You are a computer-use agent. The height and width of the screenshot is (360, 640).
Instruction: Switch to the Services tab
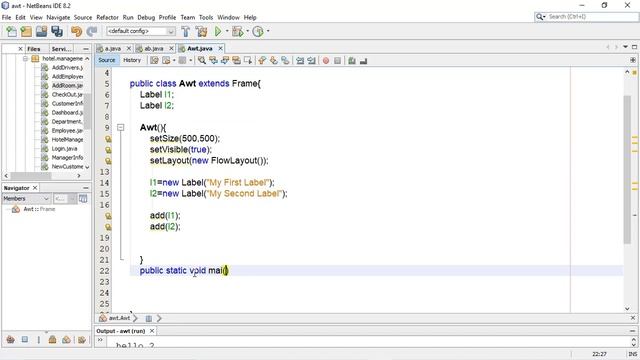62,49
